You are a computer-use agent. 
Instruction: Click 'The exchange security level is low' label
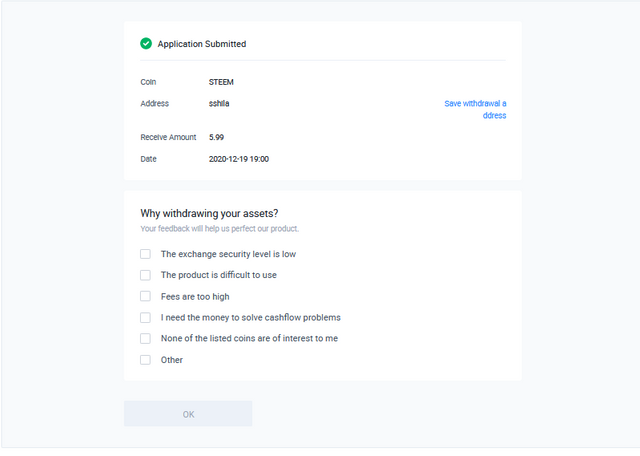point(228,254)
